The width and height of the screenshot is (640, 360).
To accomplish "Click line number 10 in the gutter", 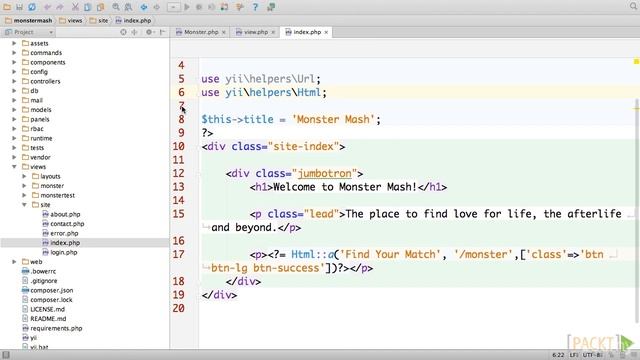I will [178, 147].
